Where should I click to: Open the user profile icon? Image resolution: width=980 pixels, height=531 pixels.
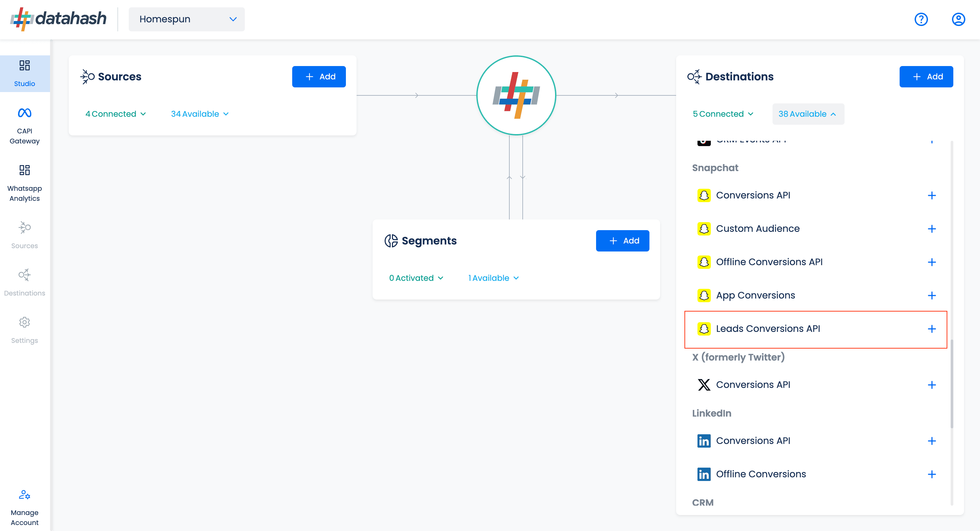958,19
